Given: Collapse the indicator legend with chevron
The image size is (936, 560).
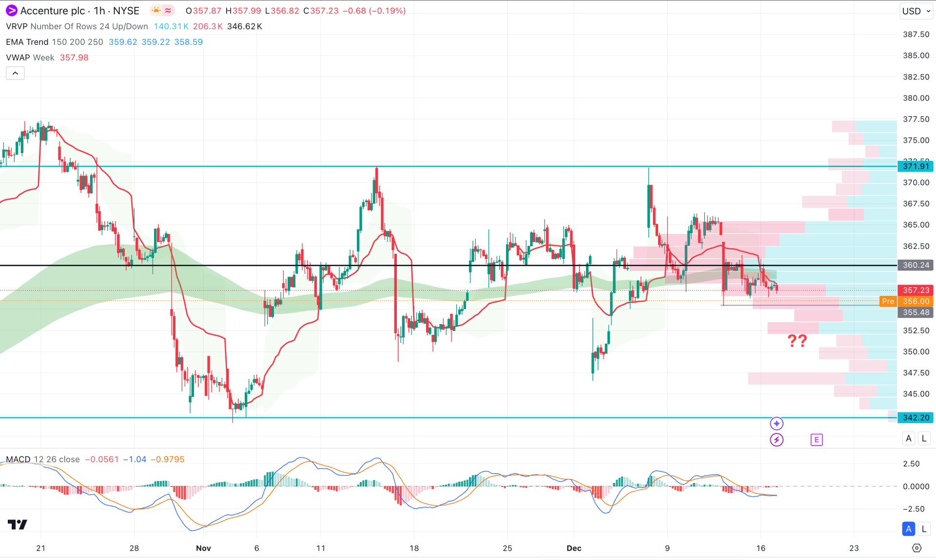Looking at the screenshot, I should (15, 73).
